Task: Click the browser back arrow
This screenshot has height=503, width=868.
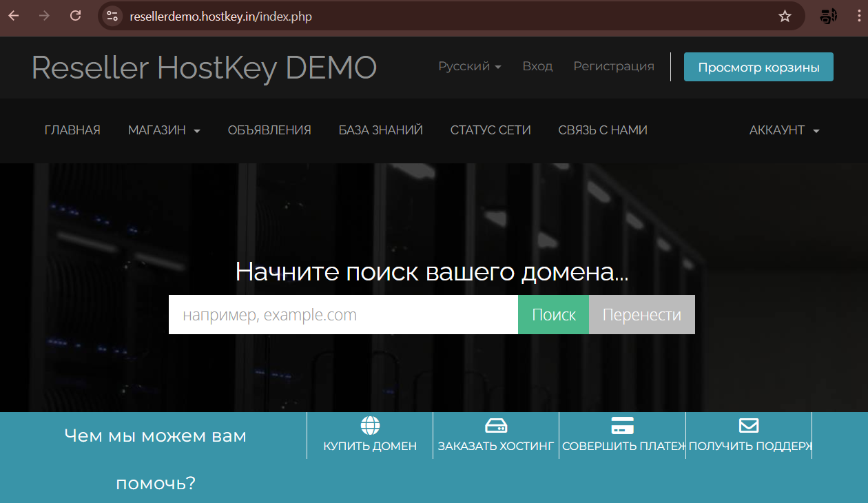Action: tap(14, 16)
